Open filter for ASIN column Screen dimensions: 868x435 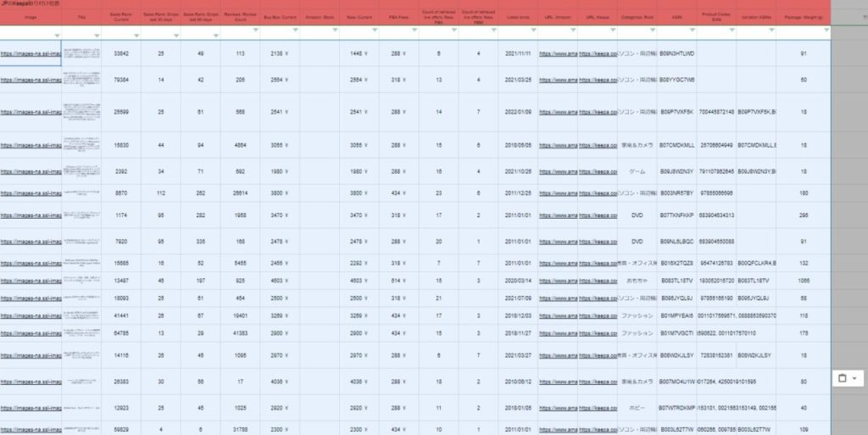click(x=693, y=30)
